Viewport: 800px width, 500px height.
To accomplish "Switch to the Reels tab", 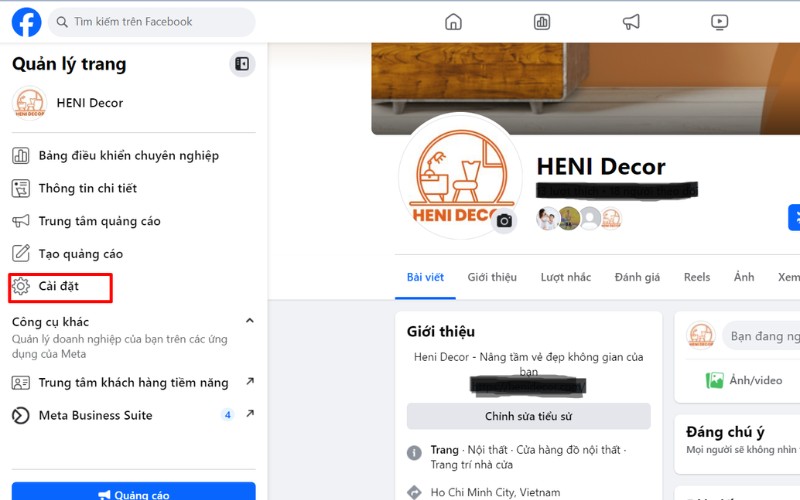I will [x=697, y=278].
